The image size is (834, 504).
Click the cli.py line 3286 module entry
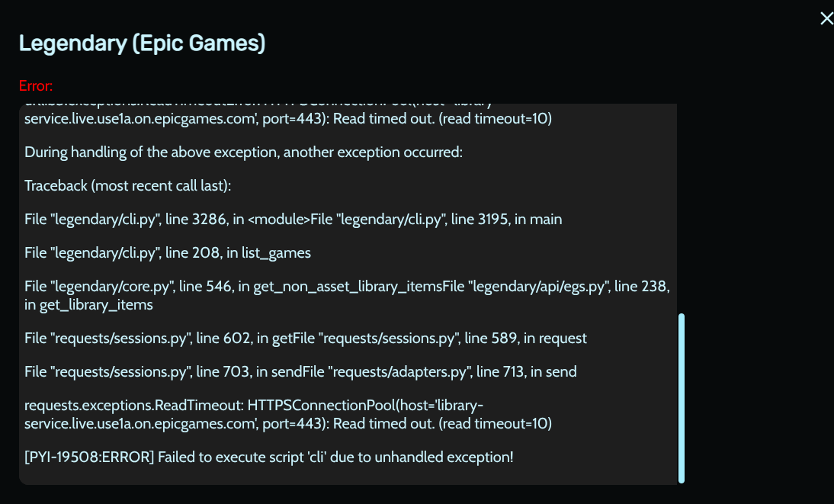[x=168, y=220]
